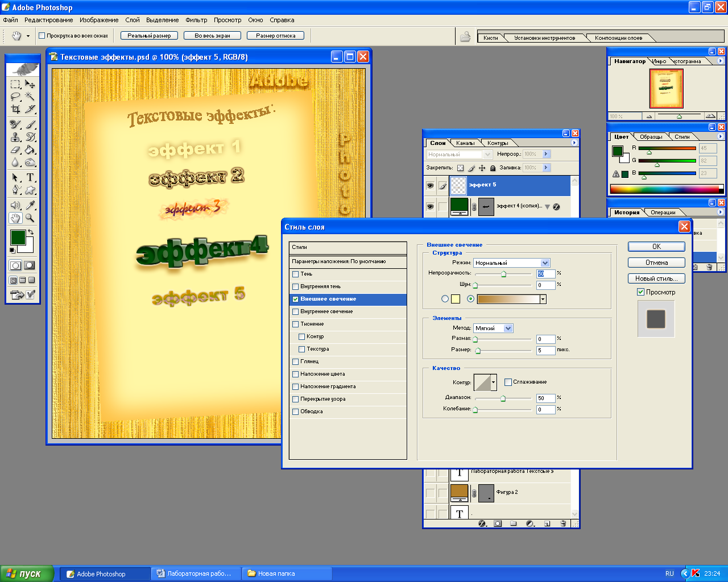Enable the Внутренняя тень checkbox
The width and height of the screenshot is (728, 582).
point(295,286)
